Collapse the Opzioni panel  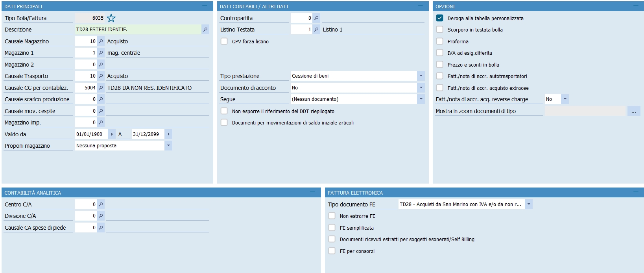[636, 6]
